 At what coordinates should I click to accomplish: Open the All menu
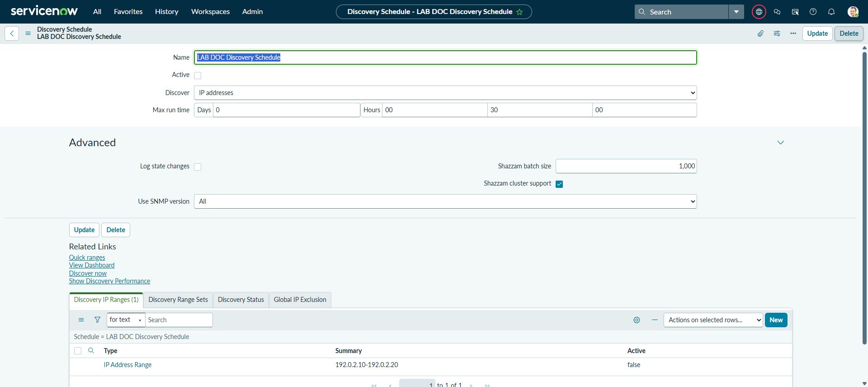(x=97, y=12)
